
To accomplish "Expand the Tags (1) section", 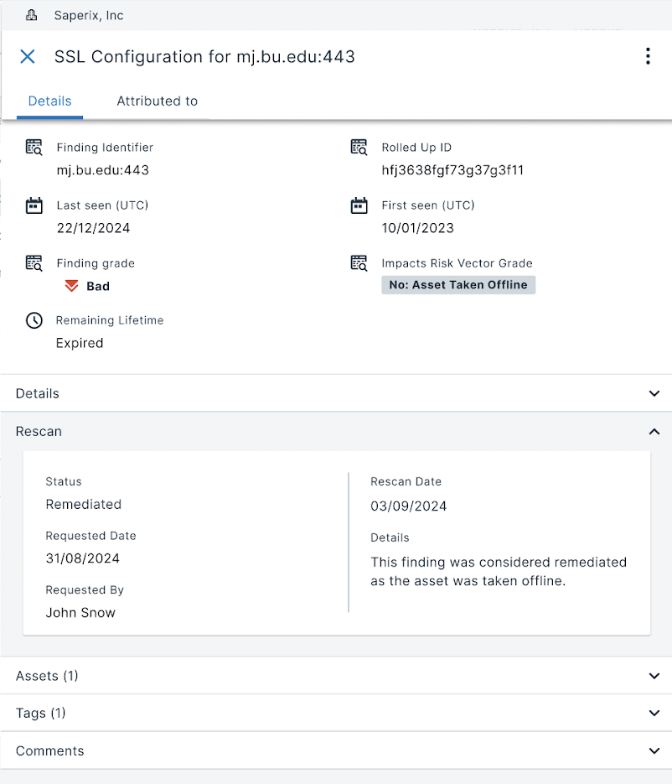I will click(x=654, y=713).
